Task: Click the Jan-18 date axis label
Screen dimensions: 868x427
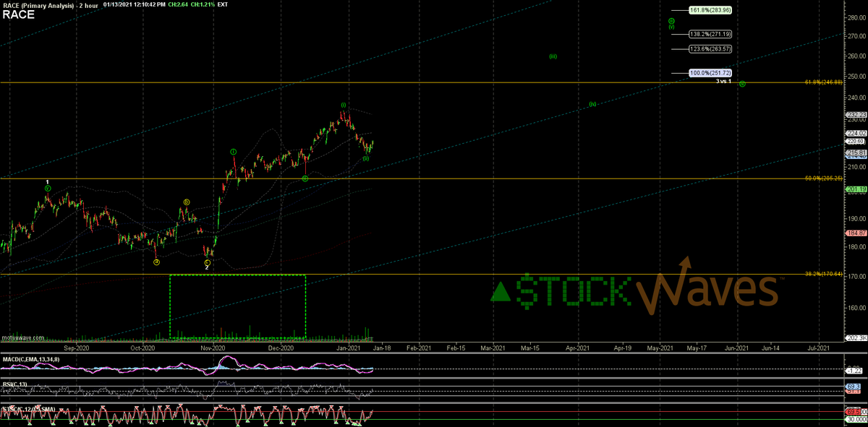Action: click(381, 348)
